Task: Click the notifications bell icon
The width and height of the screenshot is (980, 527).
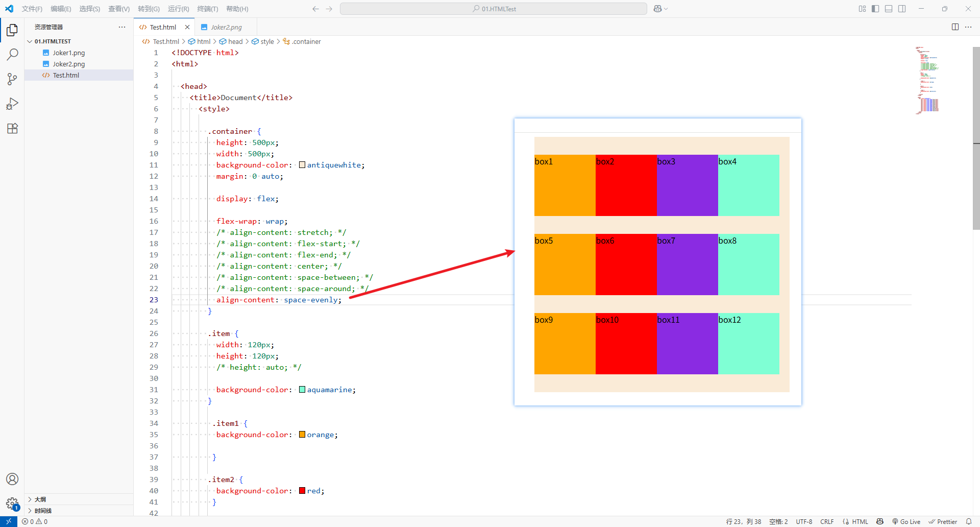Action: click(x=969, y=521)
